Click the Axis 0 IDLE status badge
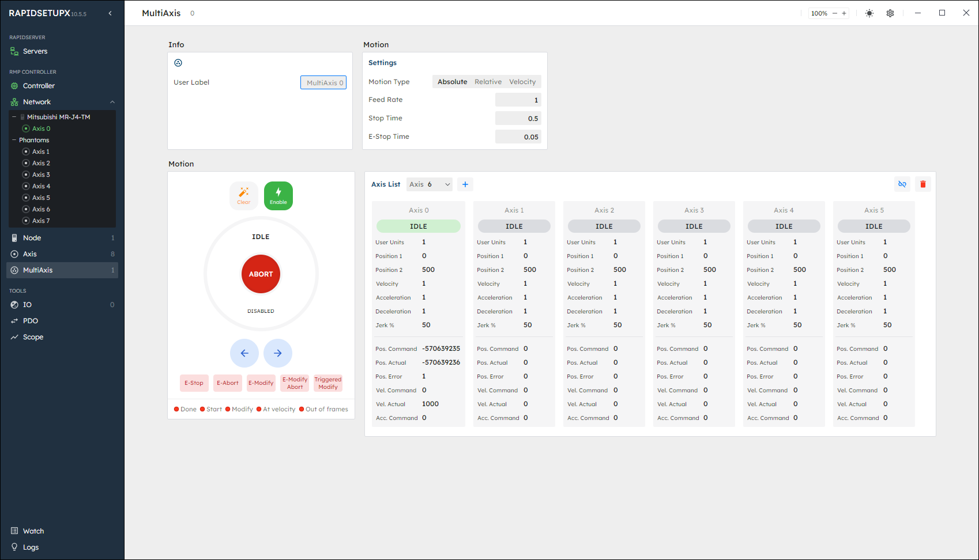 point(419,226)
